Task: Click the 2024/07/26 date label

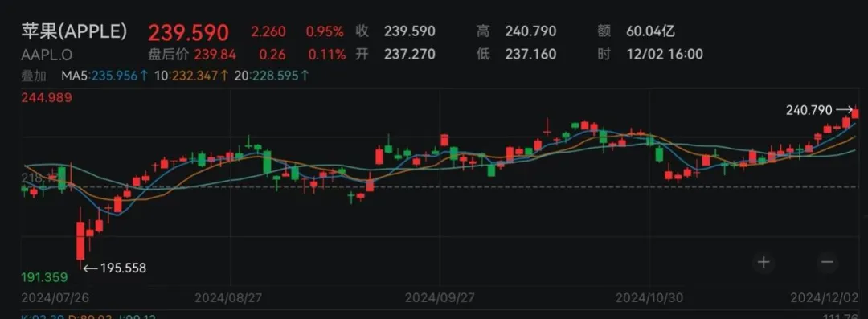Action: [55, 298]
